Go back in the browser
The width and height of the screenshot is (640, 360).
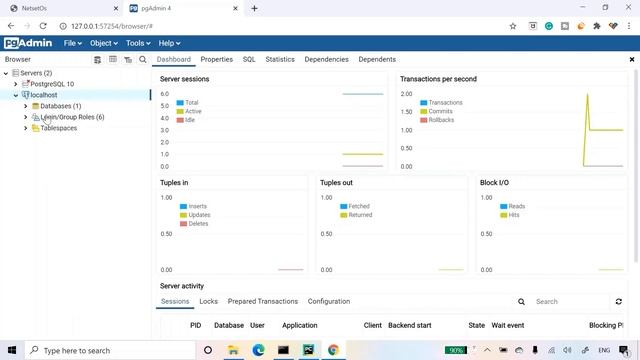11,26
